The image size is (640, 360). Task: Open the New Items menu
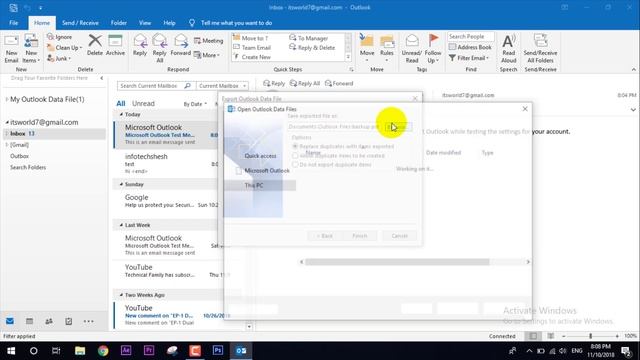pos(31,49)
